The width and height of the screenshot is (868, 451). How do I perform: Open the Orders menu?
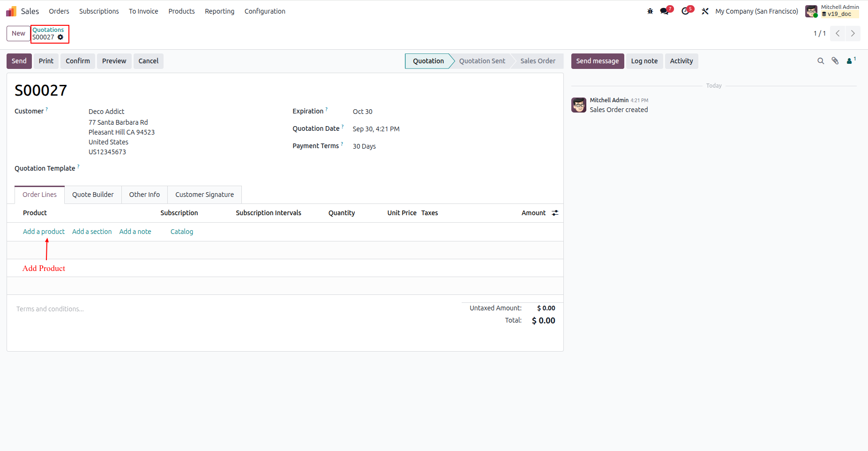pyautogui.click(x=59, y=11)
